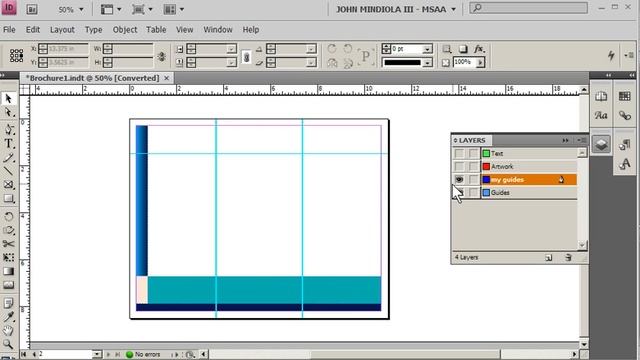Screen dimensions: 640x360
Task: Select the Note tool
Action: click(9, 303)
